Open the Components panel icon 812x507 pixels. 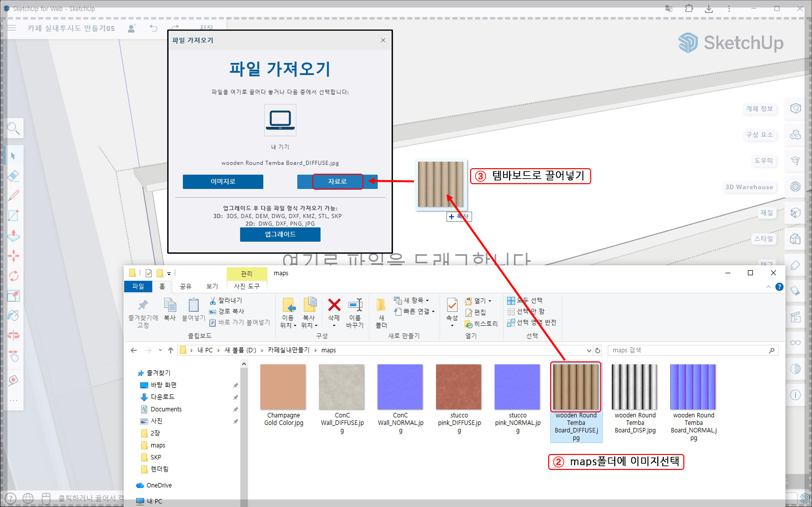[x=795, y=135]
